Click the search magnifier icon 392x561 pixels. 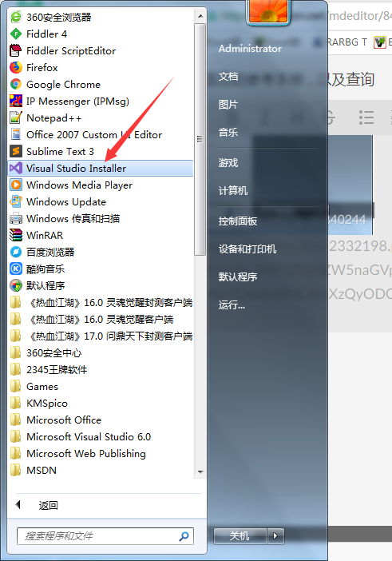tap(184, 536)
